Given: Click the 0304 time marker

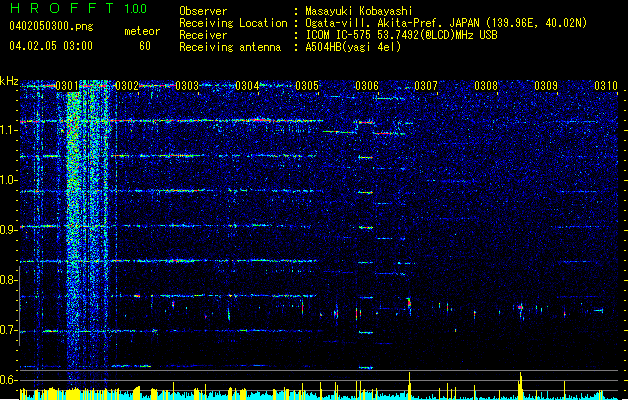Looking at the screenshot, I should [247, 86].
